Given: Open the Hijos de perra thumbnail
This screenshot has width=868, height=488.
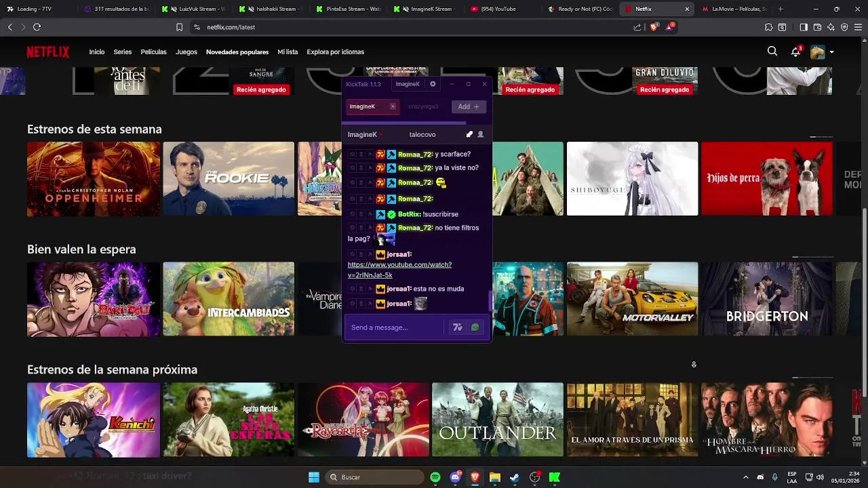Looking at the screenshot, I should pyautogui.click(x=767, y=179).
